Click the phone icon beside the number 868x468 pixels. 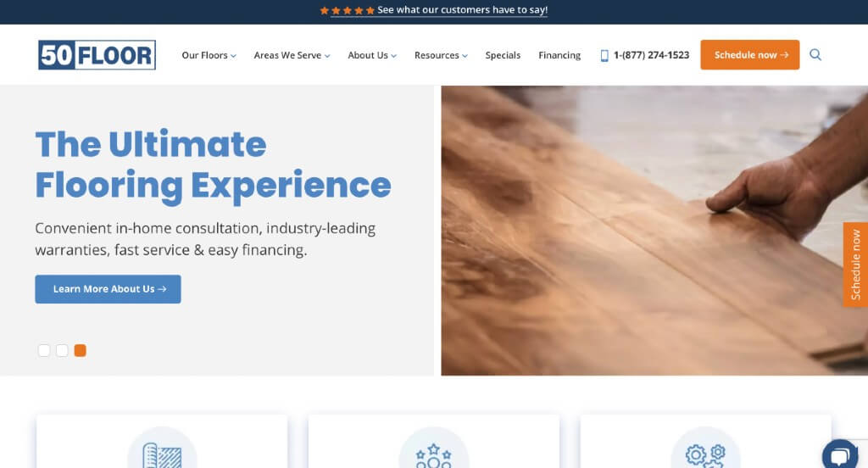pos(604,55)
